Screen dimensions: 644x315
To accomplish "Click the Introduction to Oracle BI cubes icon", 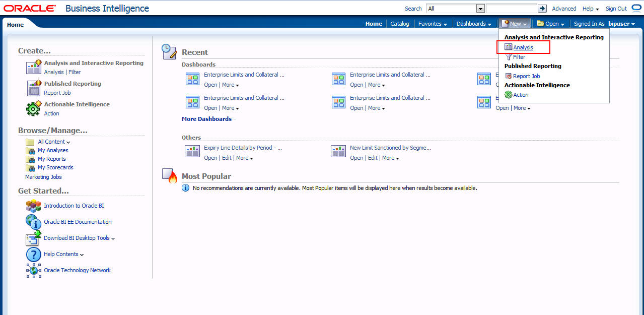I will (x=33, y=206).
